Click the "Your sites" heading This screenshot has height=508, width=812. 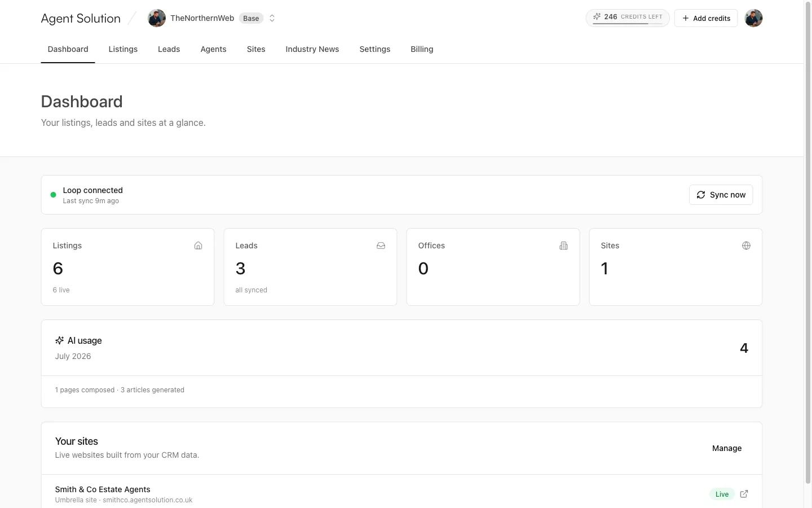[77, 441]
